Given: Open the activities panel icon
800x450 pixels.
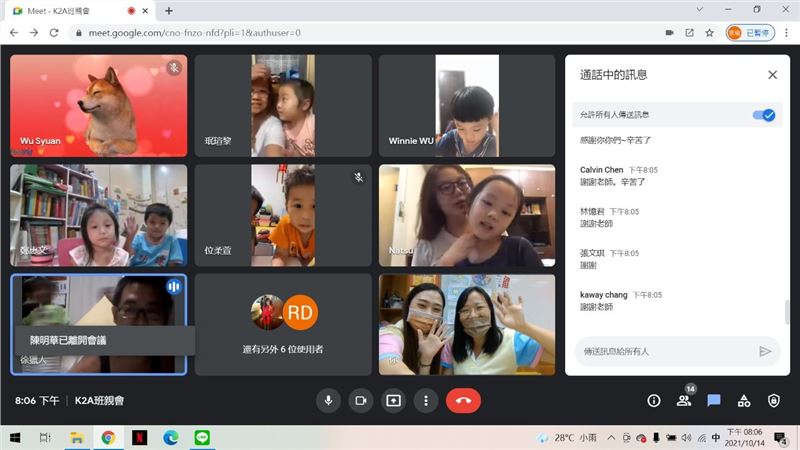Looking at the screenshot, I should coord(744,400).
